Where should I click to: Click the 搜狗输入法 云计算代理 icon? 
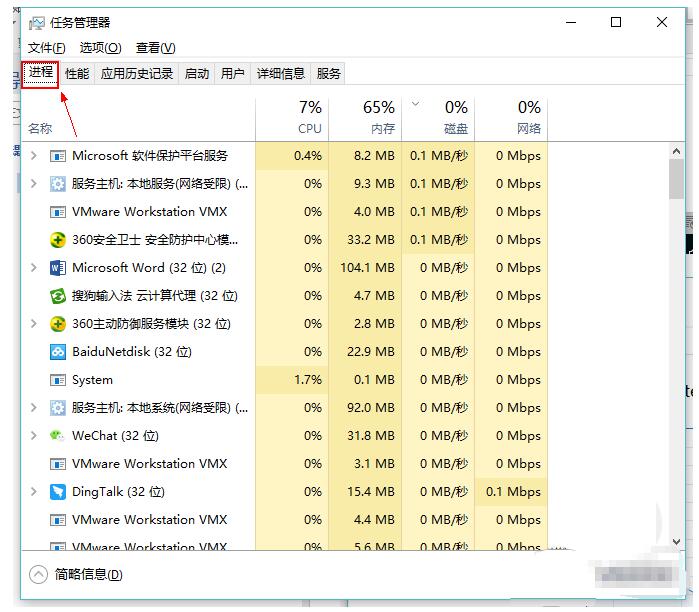tap(58, 296)
